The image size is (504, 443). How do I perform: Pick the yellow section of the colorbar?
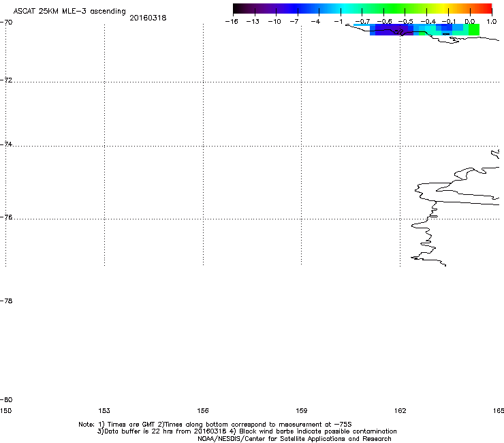(x=445, y=8)
